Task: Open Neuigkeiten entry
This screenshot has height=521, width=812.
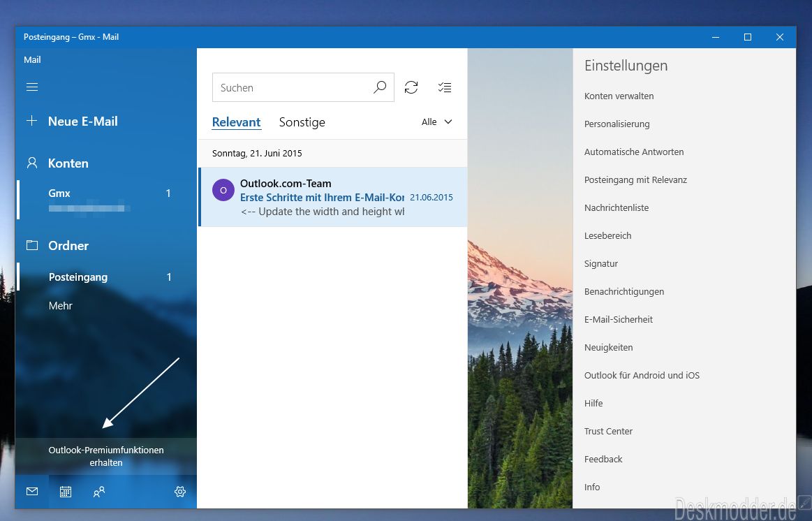Action: coord(609,348)
